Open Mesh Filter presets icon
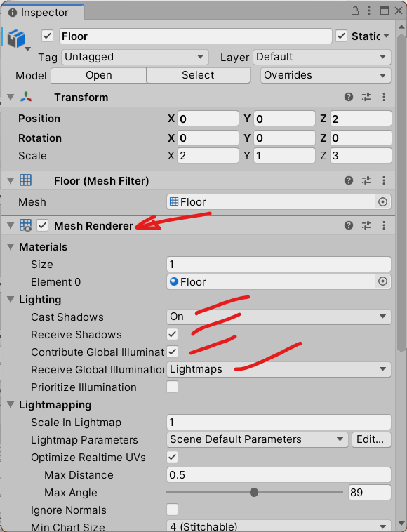The image size is (407, 532). [x=366, y=180]
